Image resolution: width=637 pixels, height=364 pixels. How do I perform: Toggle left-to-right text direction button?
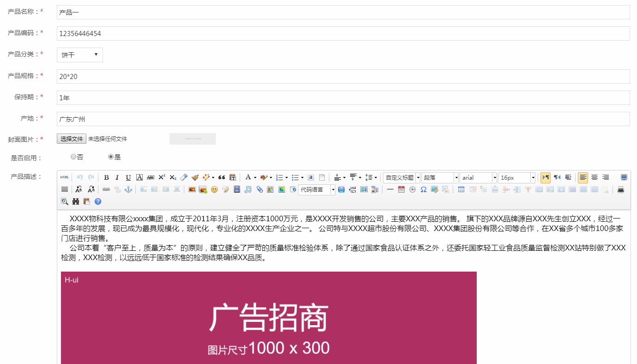546,177
